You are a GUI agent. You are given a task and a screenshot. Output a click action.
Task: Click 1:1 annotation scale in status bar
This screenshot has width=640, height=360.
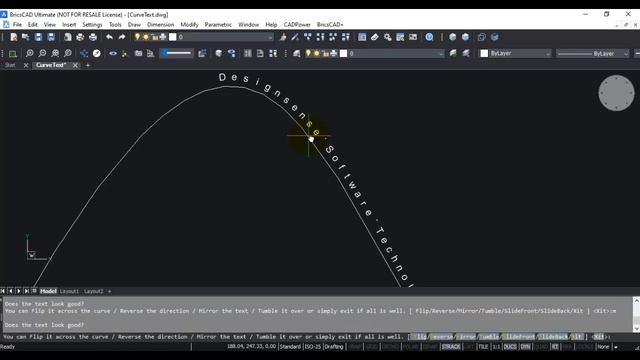pos(496,347)
